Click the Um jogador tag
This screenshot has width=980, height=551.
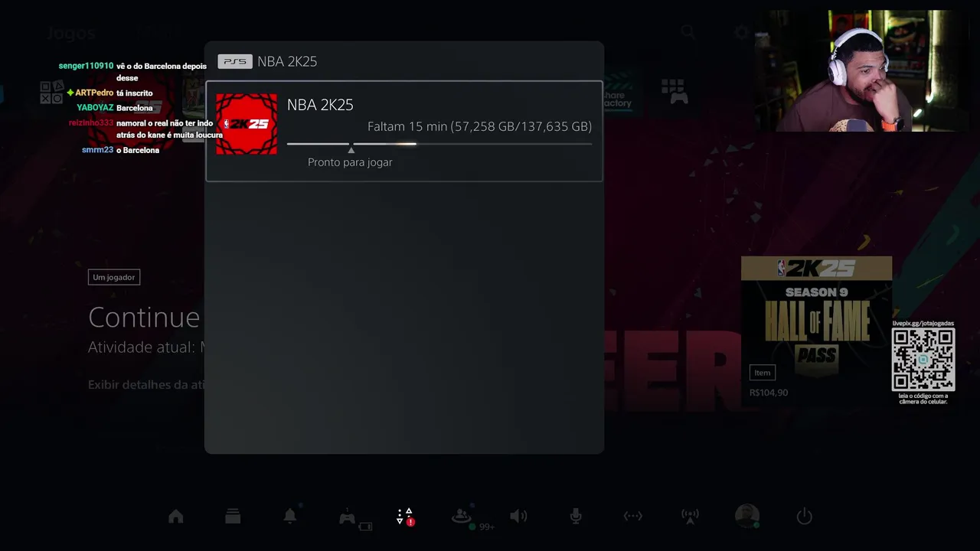(x=114, y=277)
